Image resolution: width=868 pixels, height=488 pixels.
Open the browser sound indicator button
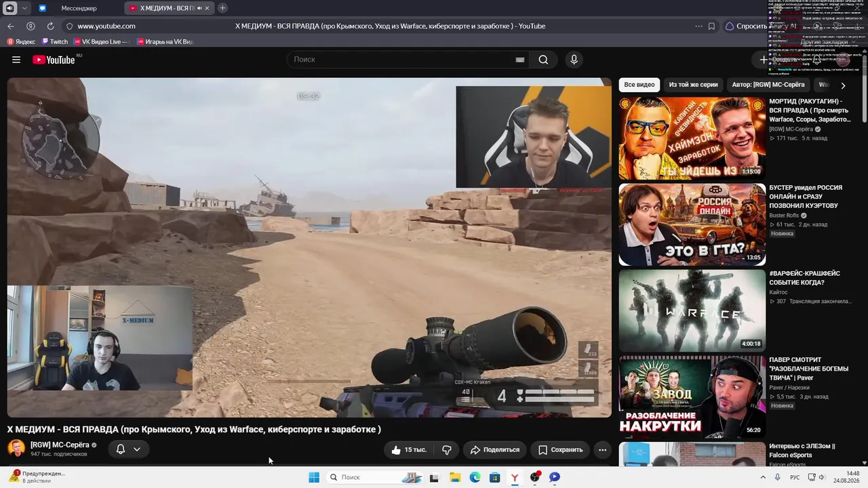click(9, 8)
